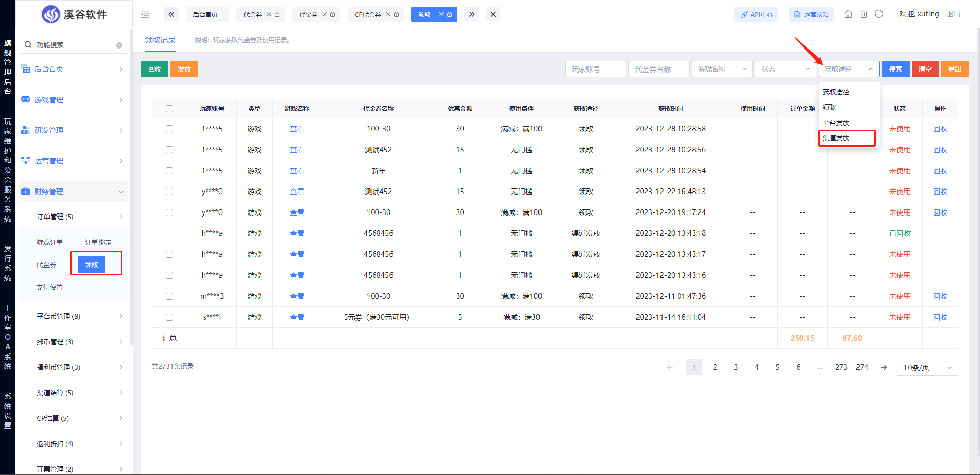Toggle the 获取途径 filter dropdown
980x475 pixels.
849,69
